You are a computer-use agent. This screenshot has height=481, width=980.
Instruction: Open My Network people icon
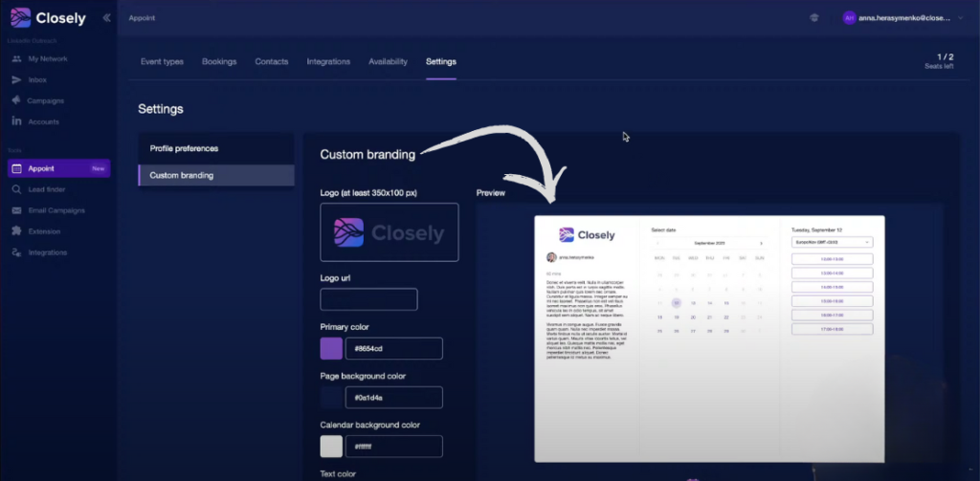16,58
